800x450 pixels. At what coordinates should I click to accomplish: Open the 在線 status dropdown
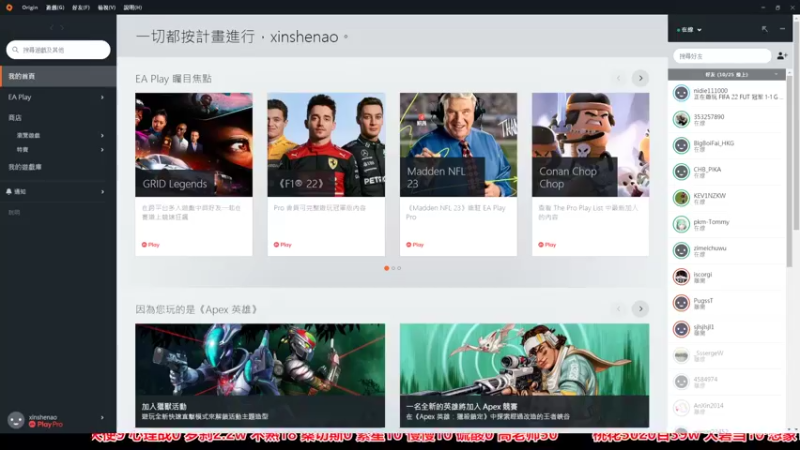[689, 30]
